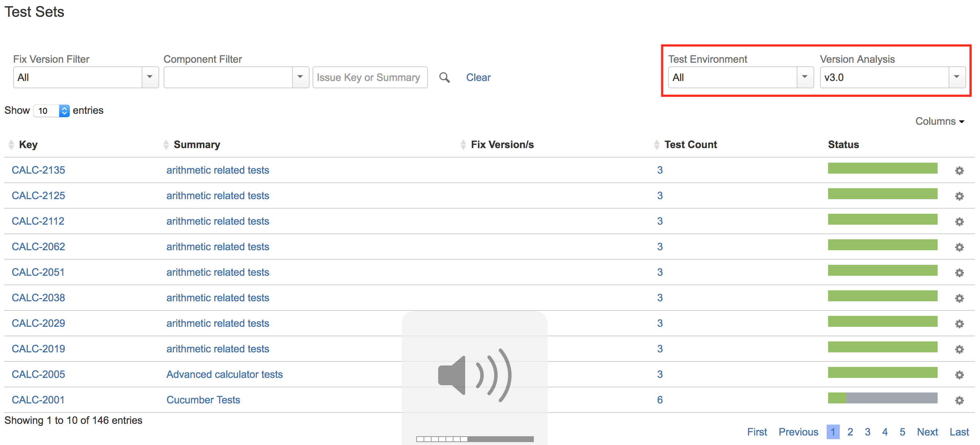
Task: Sort the table by Summary column
Action: 192,144
